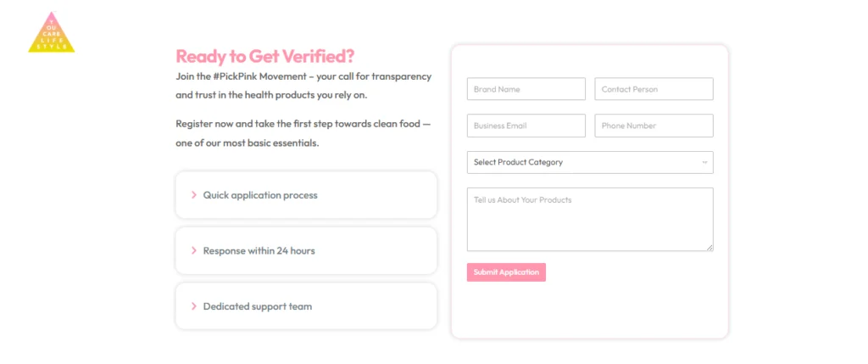Click the chevron beside Dedicated support team
The width and height of the screenshot is (868, 364).
tap(194, 306)
